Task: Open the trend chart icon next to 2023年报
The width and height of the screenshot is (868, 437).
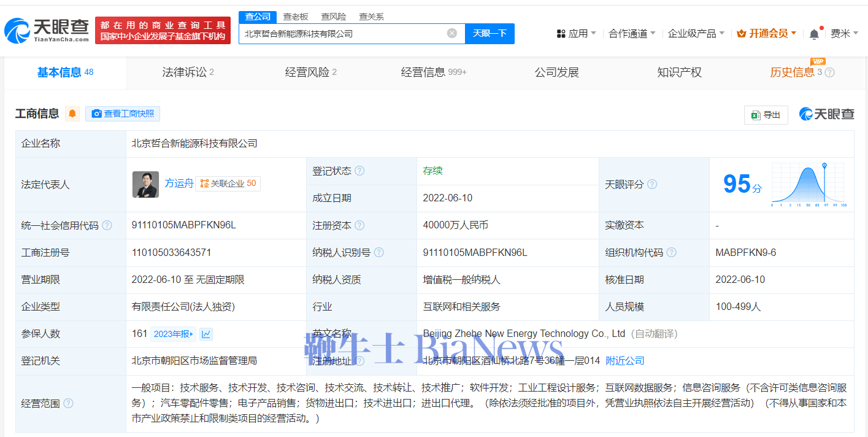Action: pos(206,334)
